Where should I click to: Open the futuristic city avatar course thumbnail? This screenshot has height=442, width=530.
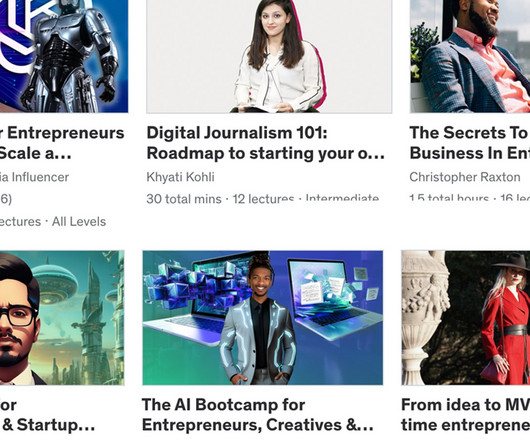click(x=62, y=318)
